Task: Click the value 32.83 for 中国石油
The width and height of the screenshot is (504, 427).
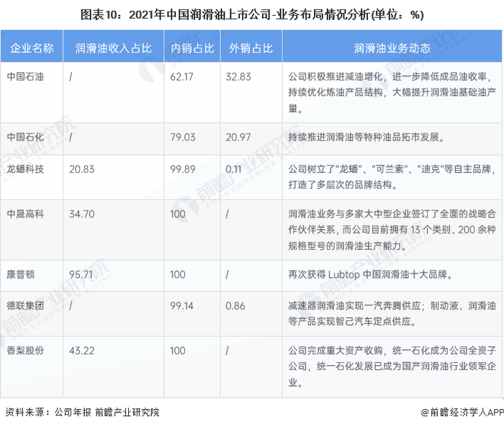Action: coord(238,77)
